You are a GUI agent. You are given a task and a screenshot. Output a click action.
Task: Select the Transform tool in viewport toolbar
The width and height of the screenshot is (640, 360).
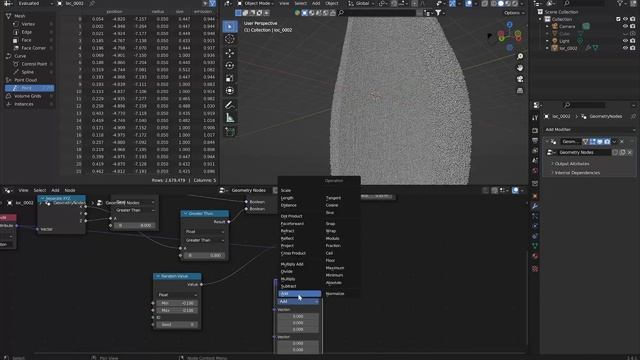coord(230,91)
